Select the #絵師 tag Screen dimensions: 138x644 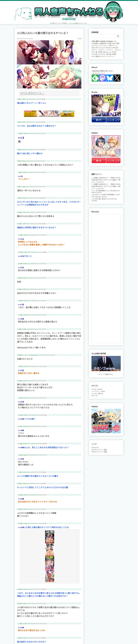point(114,54)
